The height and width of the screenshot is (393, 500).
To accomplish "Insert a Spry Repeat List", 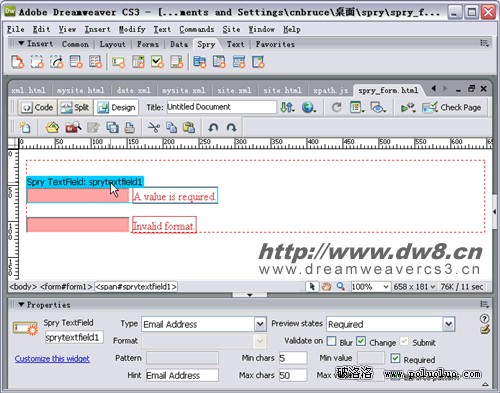I will pos(76,62).
